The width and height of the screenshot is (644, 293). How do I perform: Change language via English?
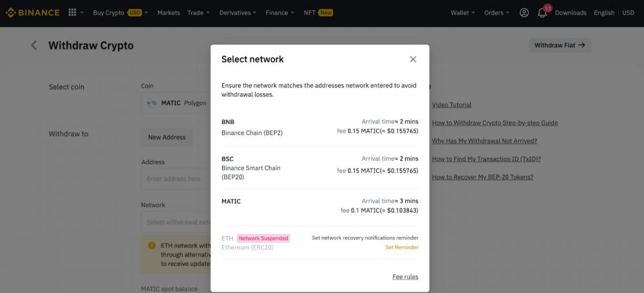click(604, 13)
